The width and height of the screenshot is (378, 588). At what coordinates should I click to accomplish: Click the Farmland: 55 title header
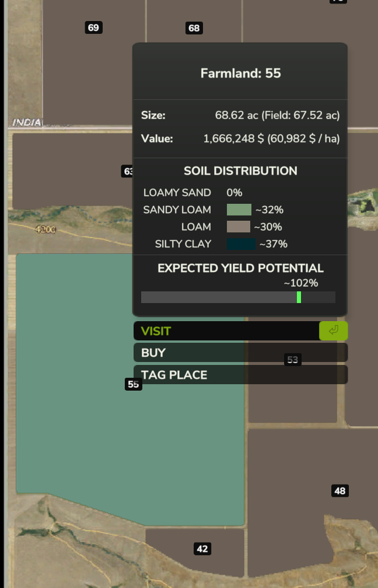(x=240, y=73)
